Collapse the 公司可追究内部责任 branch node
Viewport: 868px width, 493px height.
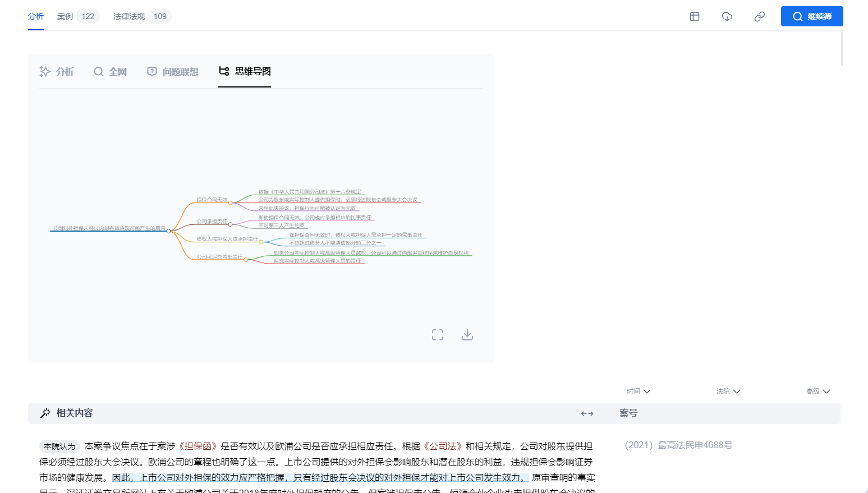246,260
